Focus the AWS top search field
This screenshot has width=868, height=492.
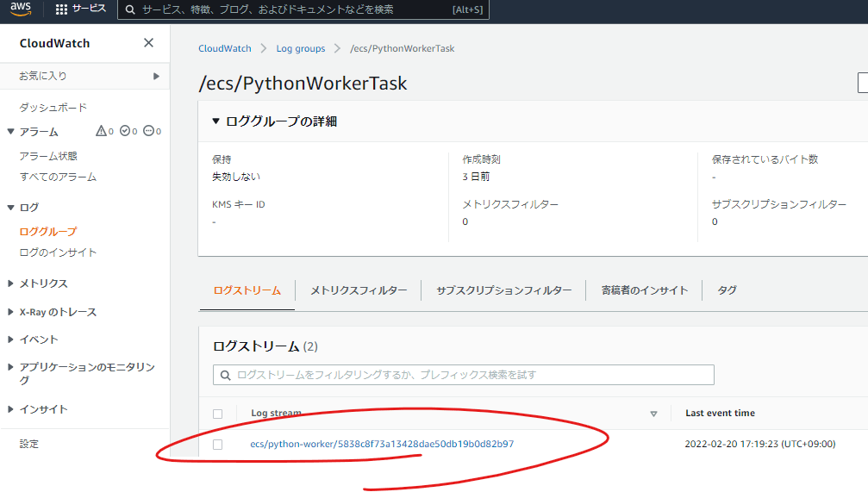click(303, 9)
